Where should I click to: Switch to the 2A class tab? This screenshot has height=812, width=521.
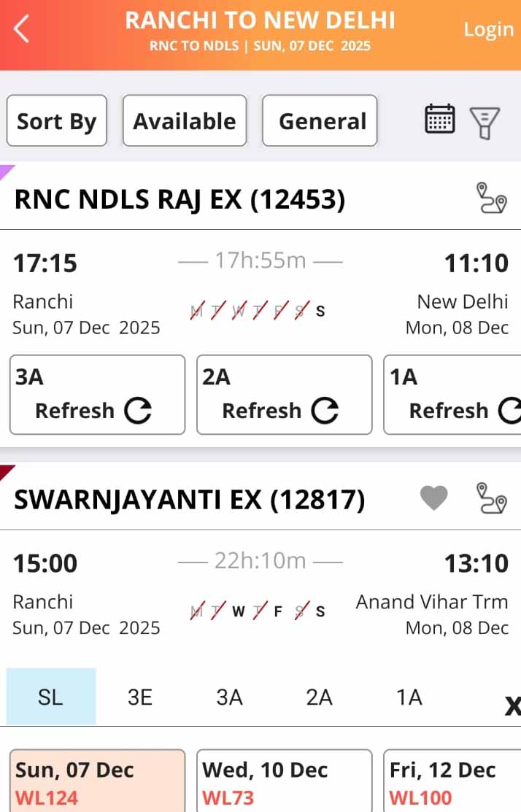point(319,697)
